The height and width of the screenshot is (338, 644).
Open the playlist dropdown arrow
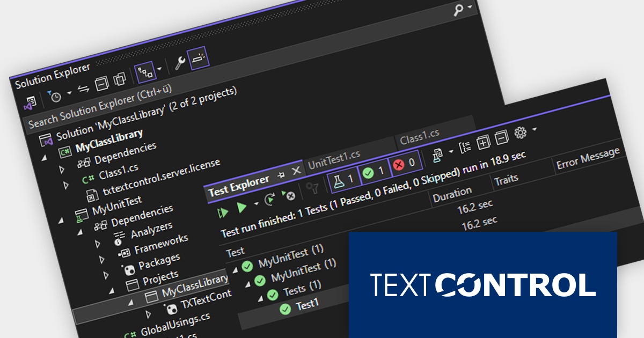click(451, 151)
